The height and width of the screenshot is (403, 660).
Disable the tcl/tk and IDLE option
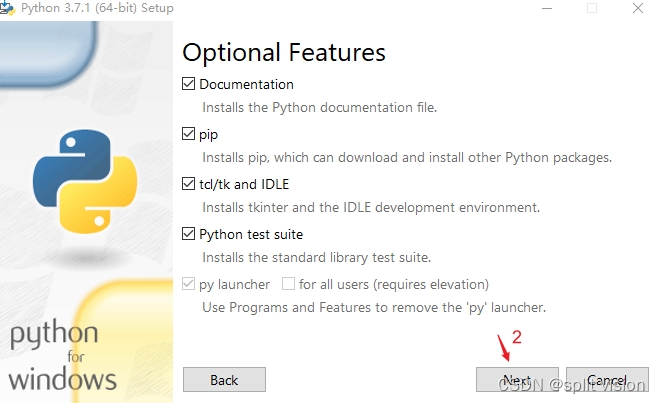[189, 184]
